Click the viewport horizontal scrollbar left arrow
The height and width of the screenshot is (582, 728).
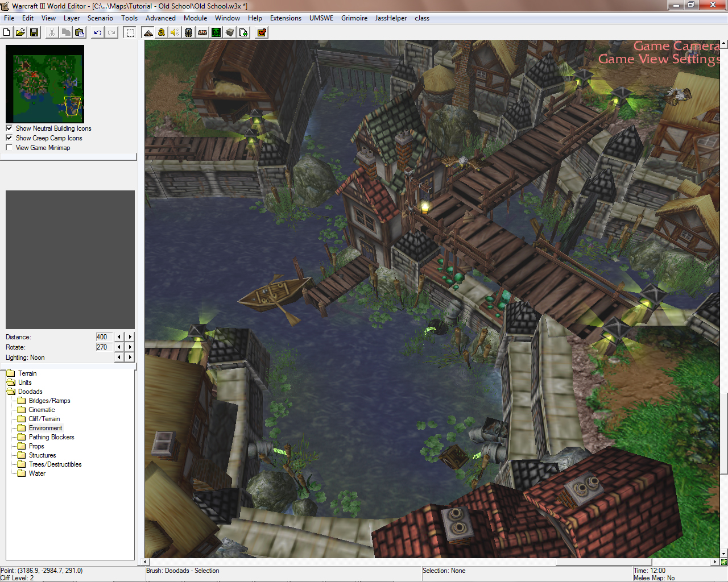pyautogui.click(x=146, y=562)
